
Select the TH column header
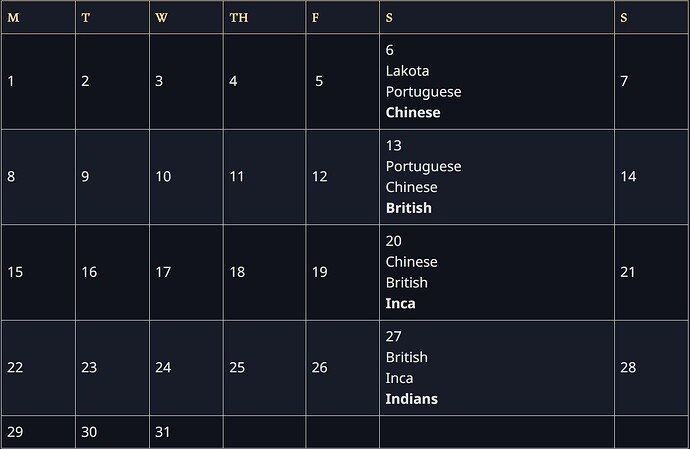(239, 18)
